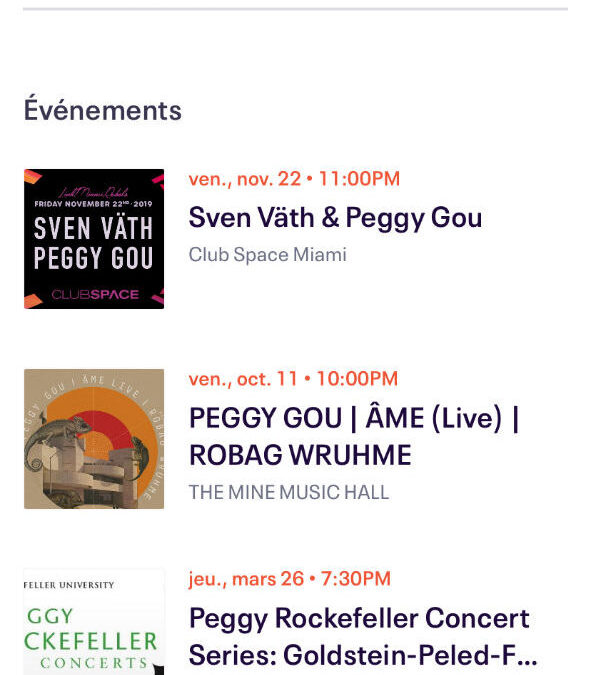Open the Peggy Rockefeller Concerts thumbnail
The height and width of the screenshot is (675, 591).
pos(94,622)
